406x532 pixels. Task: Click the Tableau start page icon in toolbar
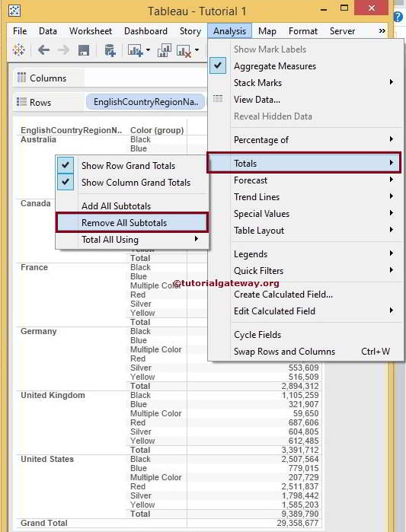19,50
